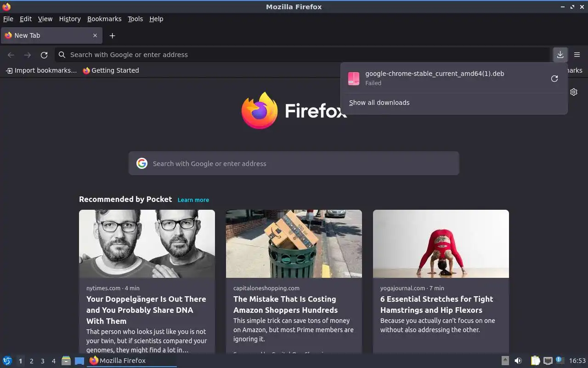This screenshot has height=368, width=588.
Task: Go back one page
Action: tap(11, 55)
